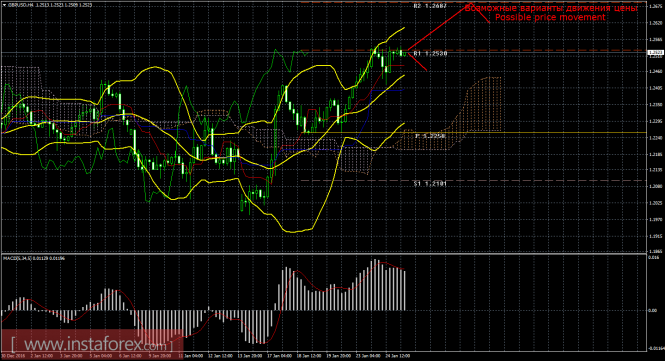Select the S1 1.2101 support label

click(x=430, y=184)
